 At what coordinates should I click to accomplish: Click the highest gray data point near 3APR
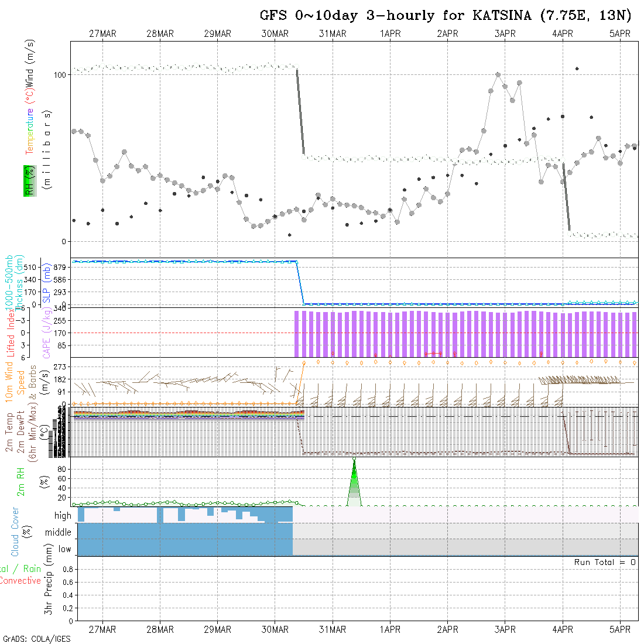click(498, 75)
